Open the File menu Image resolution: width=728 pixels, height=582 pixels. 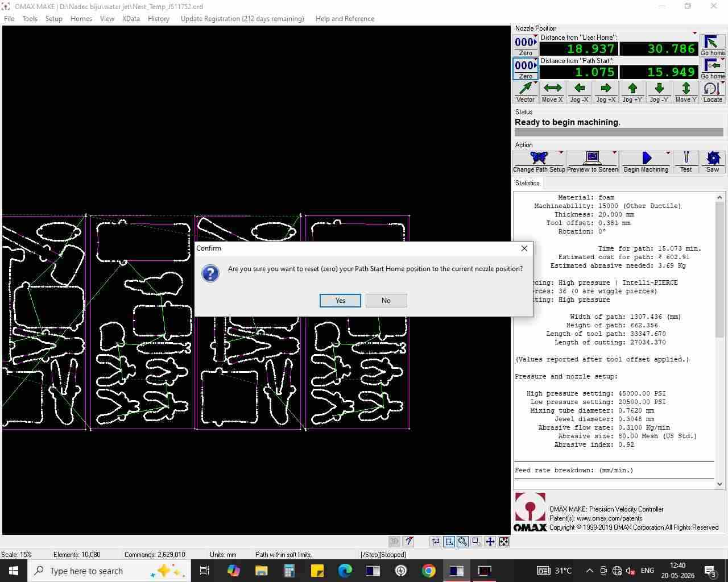click(x=9, y=19)
